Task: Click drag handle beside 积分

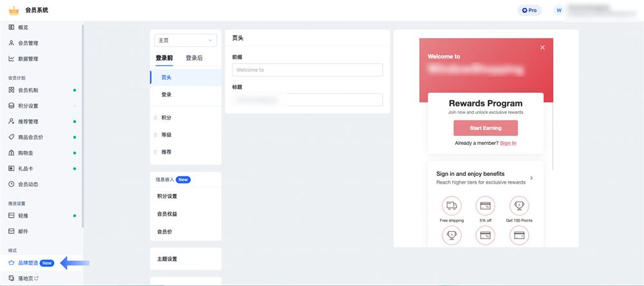Action: pyautogui.click(x=155, y=117)
